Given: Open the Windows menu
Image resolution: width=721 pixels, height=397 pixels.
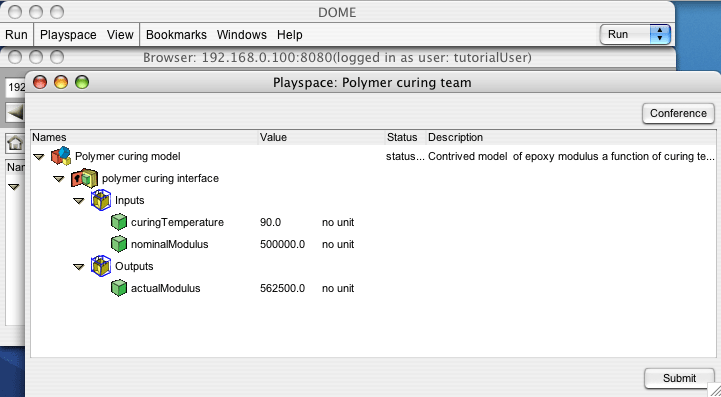Looking at the screenshot, I should (242, 35).
